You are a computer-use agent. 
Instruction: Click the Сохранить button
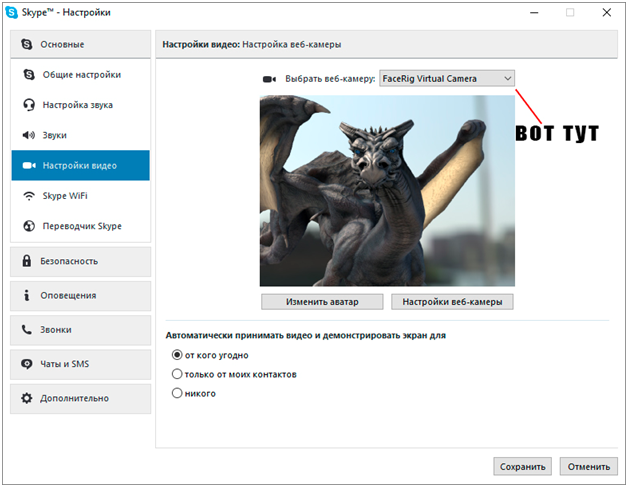522,467
